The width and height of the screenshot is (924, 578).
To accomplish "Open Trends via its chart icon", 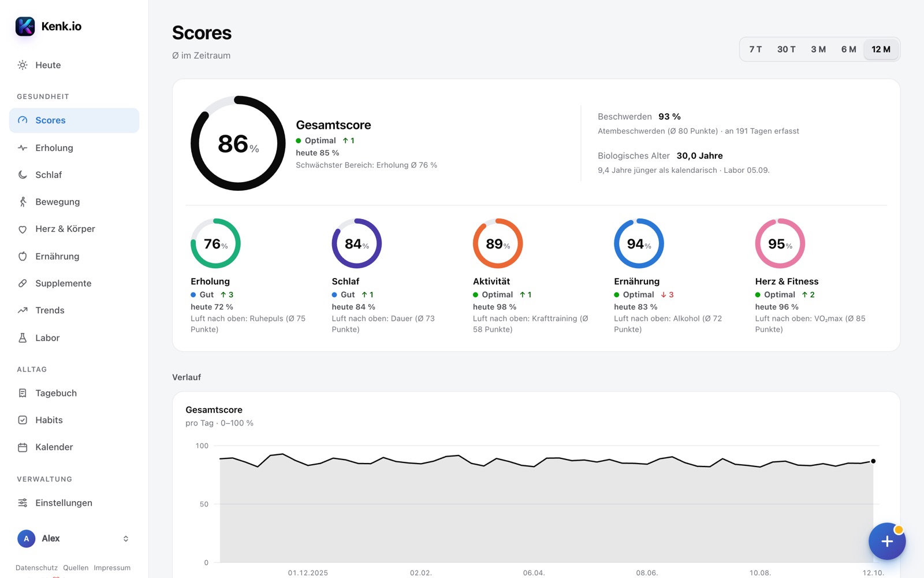I will point(23,310).
